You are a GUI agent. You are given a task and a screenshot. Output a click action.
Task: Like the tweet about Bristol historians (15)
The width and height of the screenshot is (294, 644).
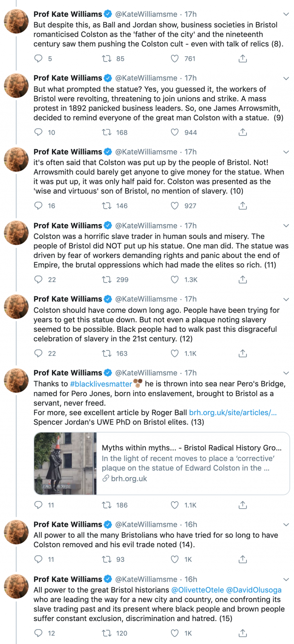(175, 633)
